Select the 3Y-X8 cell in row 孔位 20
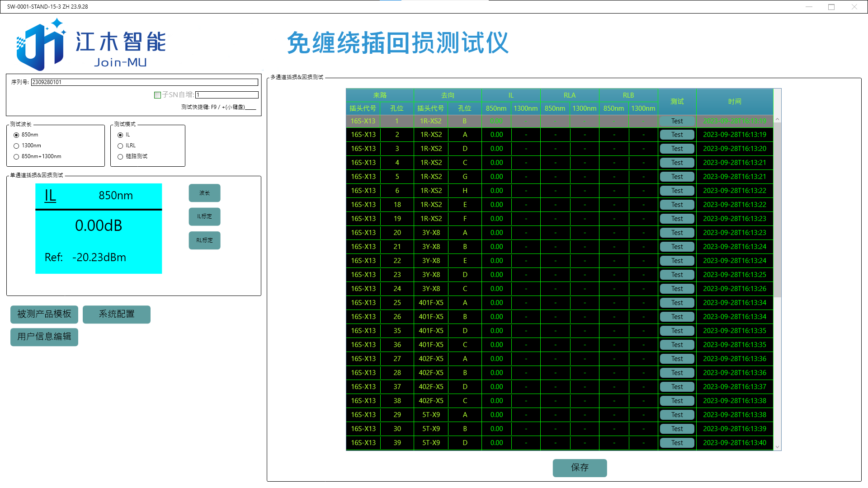The height and width of the screenshot is (488, 868). pos(431,233)
